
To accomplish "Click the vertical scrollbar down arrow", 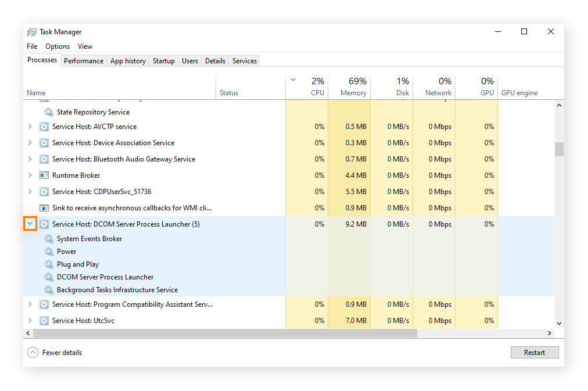I will 559,324.
